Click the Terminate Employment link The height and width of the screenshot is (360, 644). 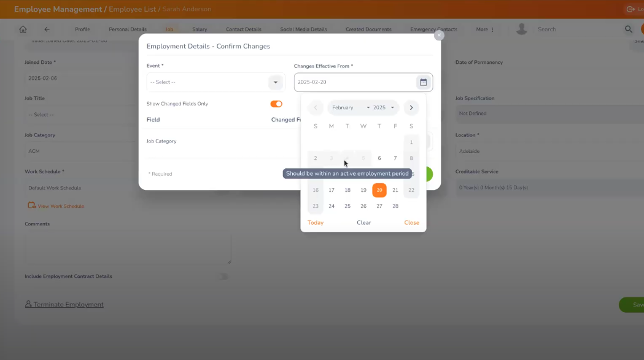pos(64,305)
